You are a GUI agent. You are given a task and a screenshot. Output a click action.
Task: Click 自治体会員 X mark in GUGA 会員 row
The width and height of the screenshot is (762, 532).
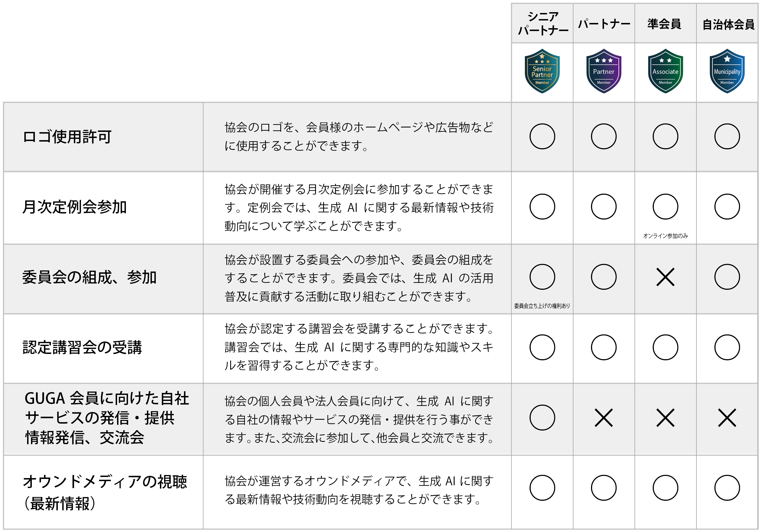(x=727, y=418)
